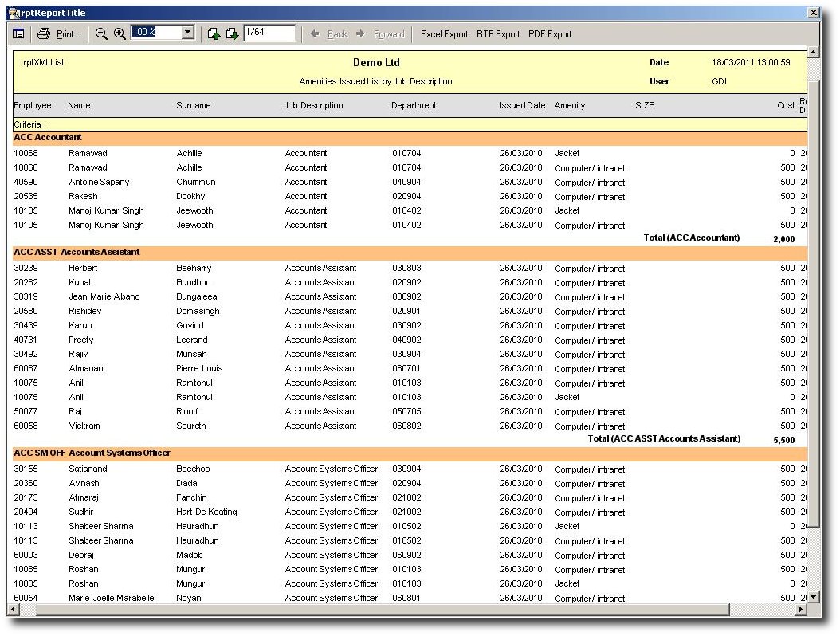Go to the previous page using the up-arrow icon
Image resolution: width=840 pixels, height=636 pixels.
click(x=214, y=33)
